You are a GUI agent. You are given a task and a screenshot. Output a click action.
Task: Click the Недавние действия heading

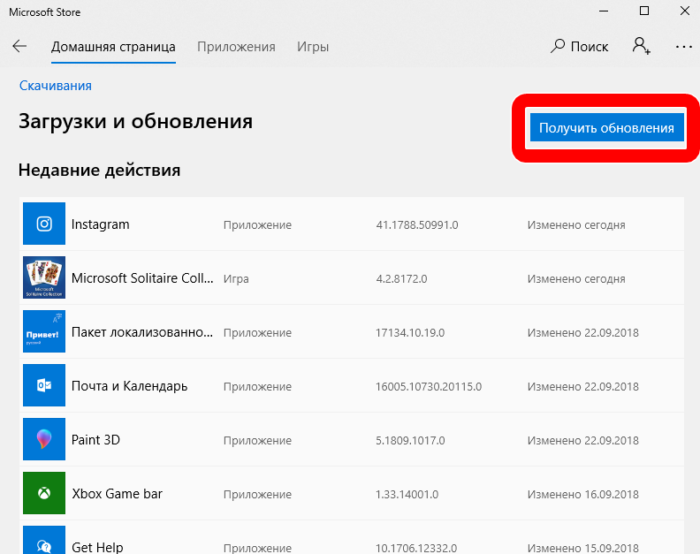click(x=100, y=170)
